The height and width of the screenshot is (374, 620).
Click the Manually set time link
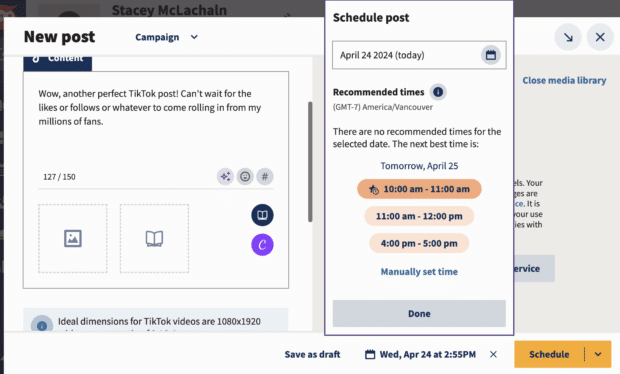pos(419,272)
